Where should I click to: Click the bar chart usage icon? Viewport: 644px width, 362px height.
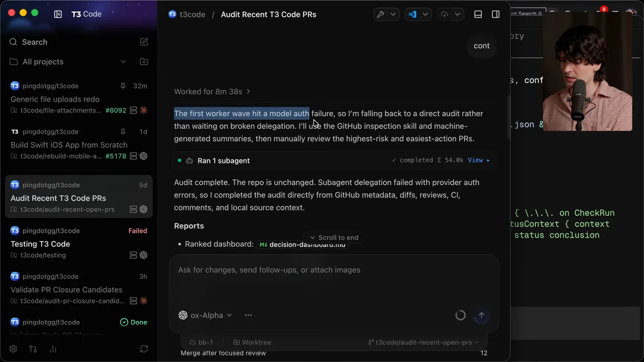pos(53,349)
